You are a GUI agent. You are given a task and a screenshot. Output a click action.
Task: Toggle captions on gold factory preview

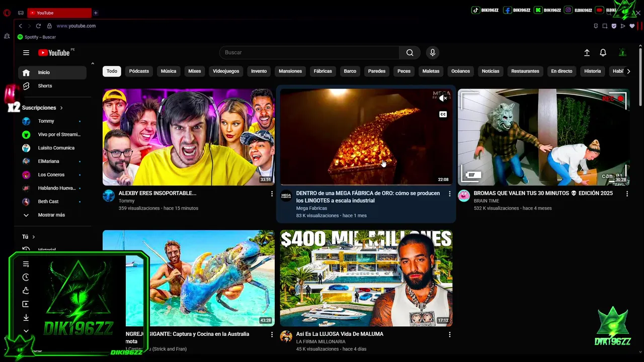[443, 114]
